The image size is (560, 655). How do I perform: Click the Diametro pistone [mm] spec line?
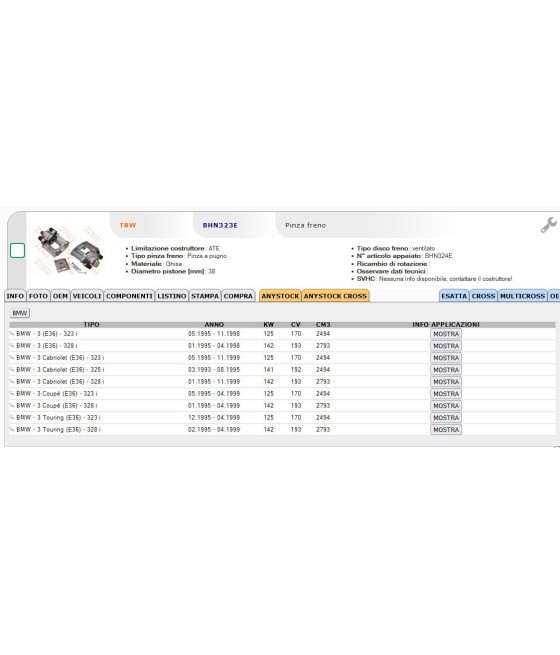[173, 272]
